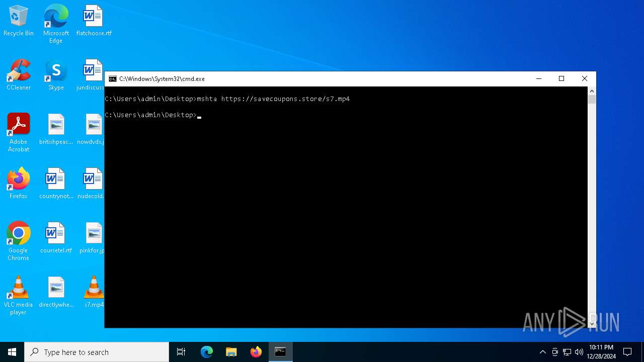
Task: Launch Microsoft Edge from the taskbar
Action: [x=207, y=352]
